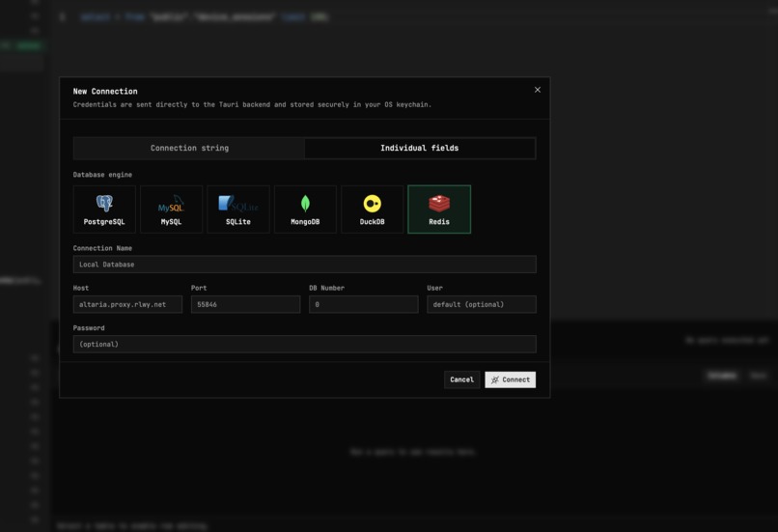The image size is (778, 532).
Task: Choose the MySQL database engine
Action: [x=171, y=209]
